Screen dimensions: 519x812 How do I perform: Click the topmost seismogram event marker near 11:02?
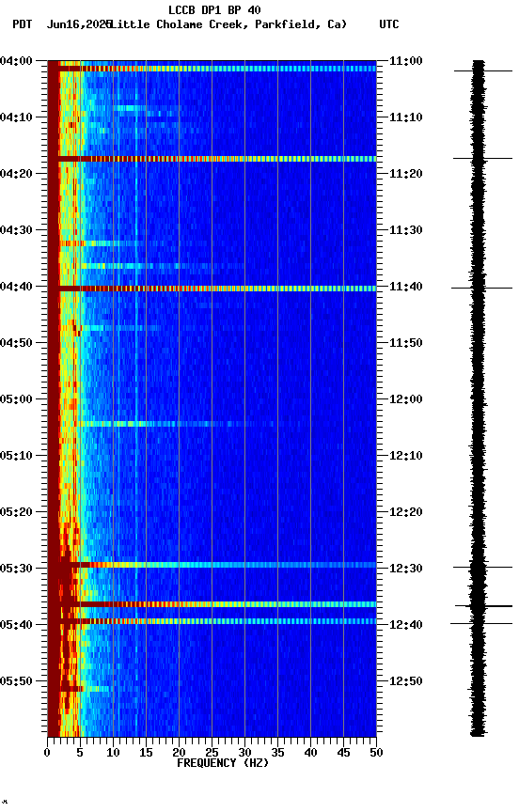click(x=482, y=70)
